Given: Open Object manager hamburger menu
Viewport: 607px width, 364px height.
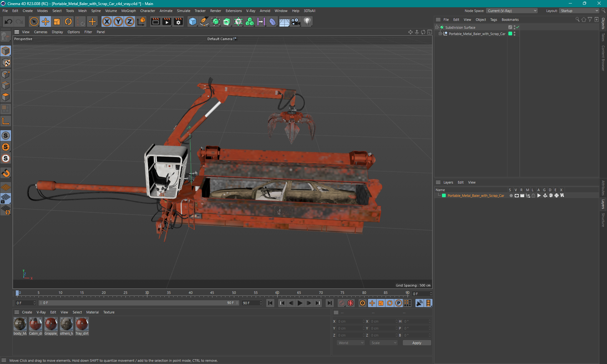Looking at the screenshot, I should [438, 20].
